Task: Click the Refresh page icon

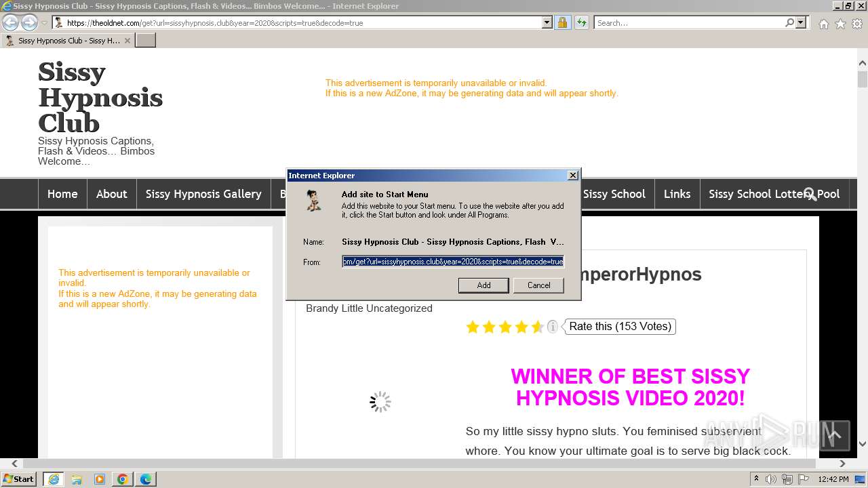Action: (x=581, y=23)
